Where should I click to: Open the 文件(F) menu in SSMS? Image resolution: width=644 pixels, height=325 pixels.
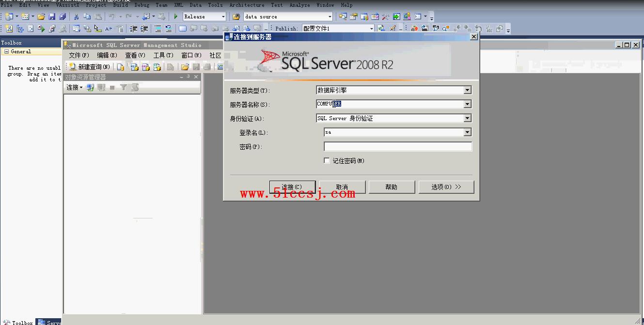coord(79,55)
